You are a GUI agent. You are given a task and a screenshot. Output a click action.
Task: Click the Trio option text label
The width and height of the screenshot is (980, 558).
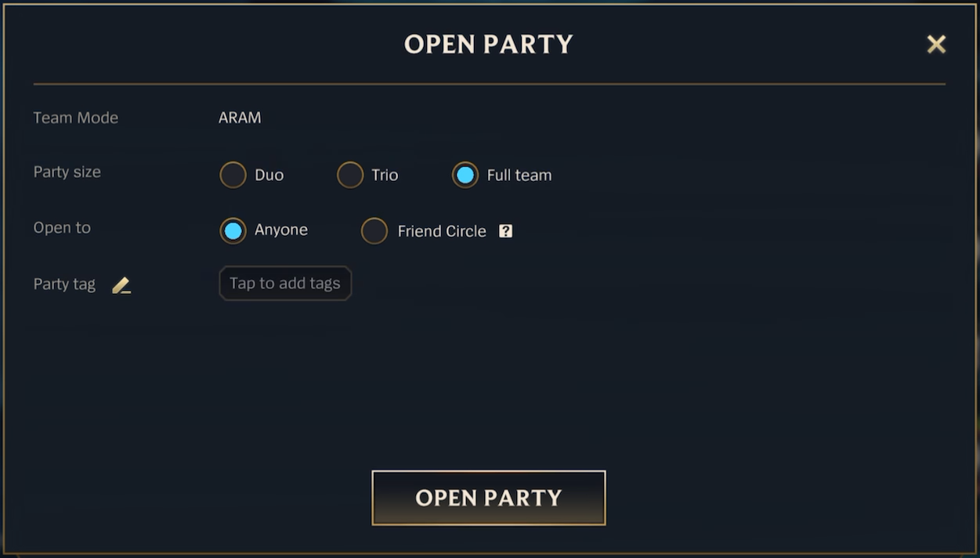(385, 176)
